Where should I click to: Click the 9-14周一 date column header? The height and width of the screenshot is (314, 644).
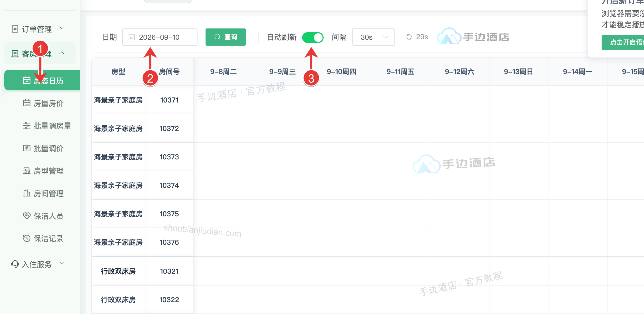578,72
